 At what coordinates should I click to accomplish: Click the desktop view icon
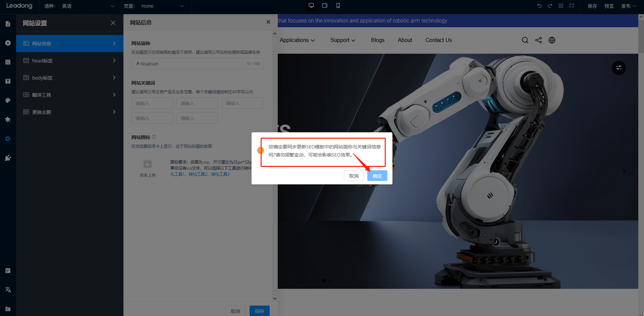coord(311,6)
